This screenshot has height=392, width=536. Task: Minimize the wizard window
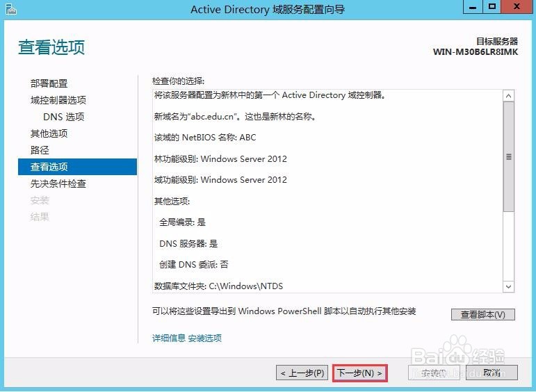click(473, 7)
